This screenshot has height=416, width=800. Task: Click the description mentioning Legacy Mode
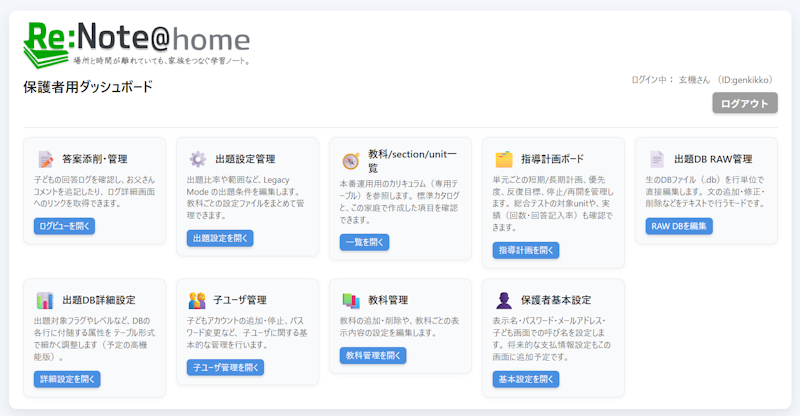point(246,198)
